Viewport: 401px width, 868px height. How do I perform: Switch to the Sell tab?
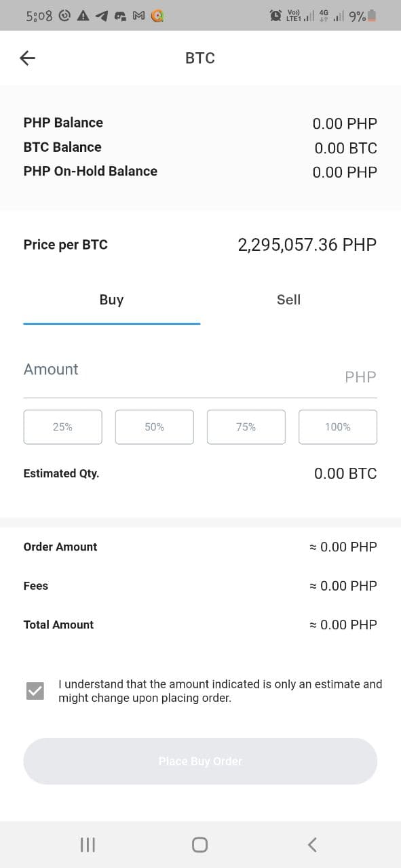tap(288, 300)
